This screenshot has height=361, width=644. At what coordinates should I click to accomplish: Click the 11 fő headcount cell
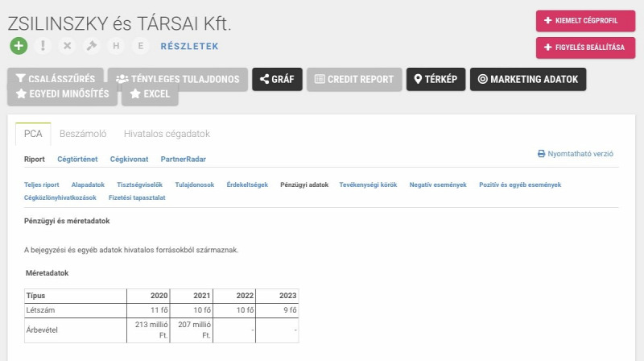pos(148,310)
